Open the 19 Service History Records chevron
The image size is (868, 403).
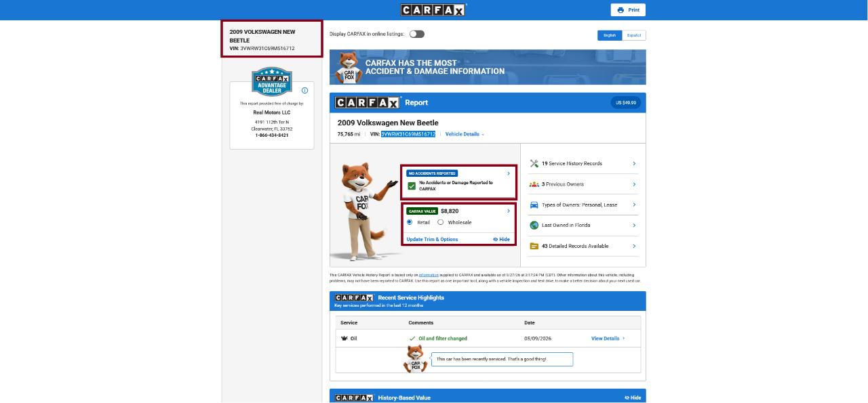(634, 163)
